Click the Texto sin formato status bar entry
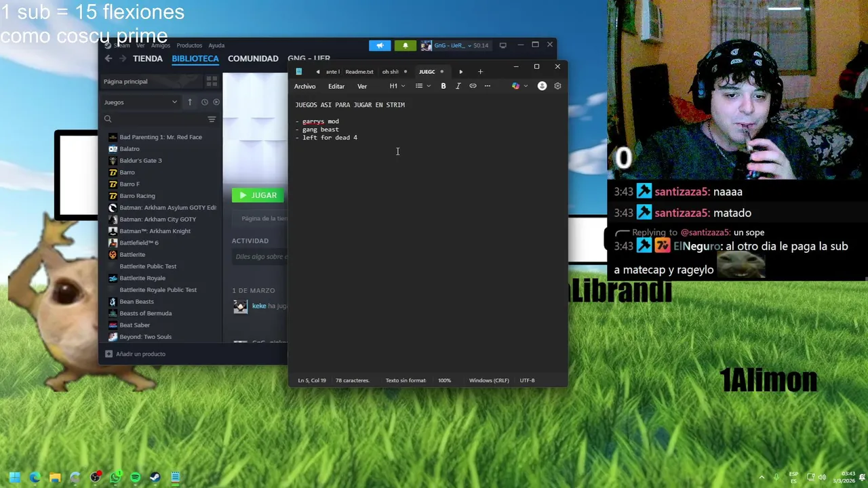The width and height of the screenshot is (868, 488). pyautogui.click(x=406, y=380)
